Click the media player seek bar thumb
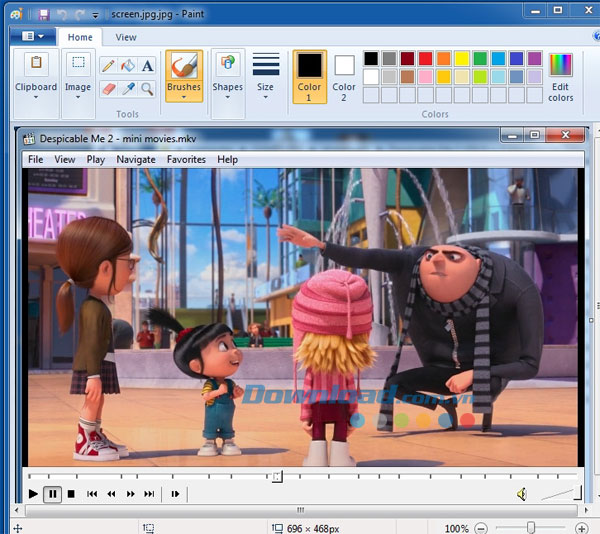 (277, 477)
